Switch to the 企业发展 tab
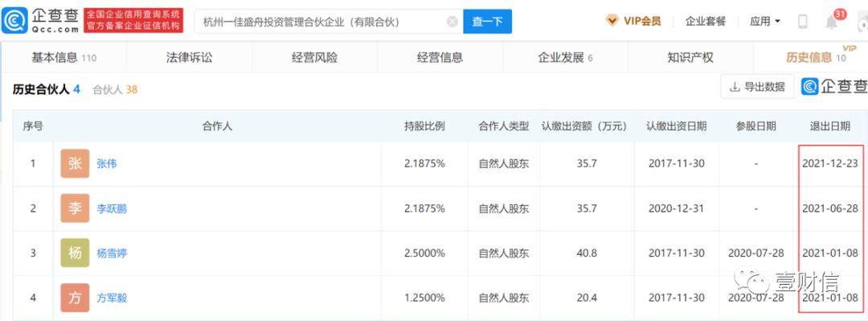 (x=565, y=57)
